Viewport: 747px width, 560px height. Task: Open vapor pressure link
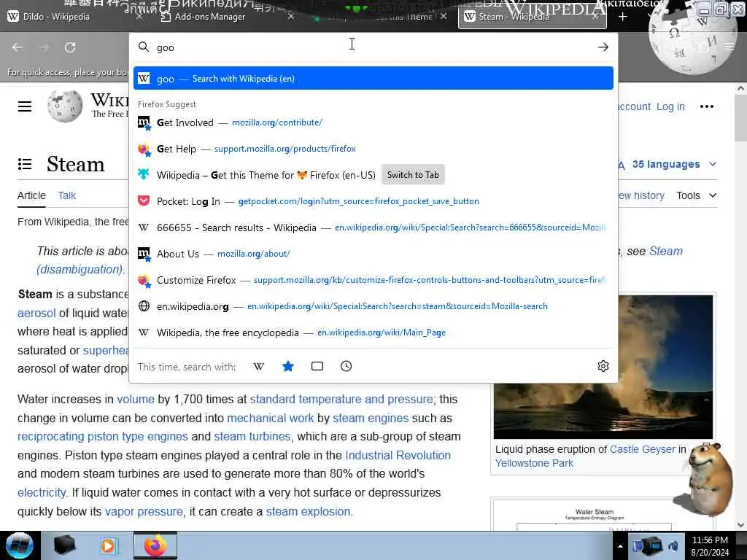[x=144, y=511]
